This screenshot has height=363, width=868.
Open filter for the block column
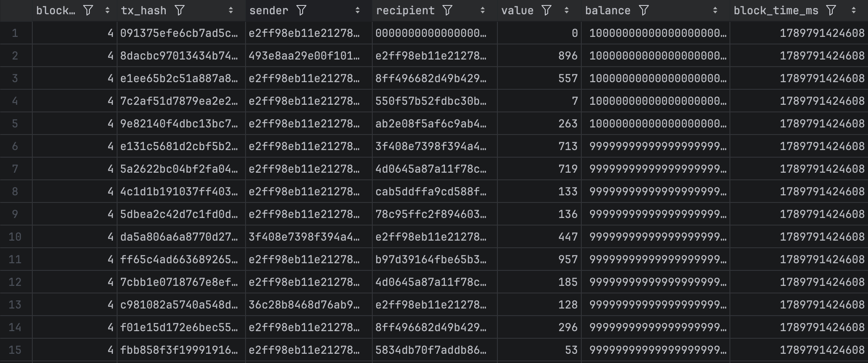click(88, 10)
